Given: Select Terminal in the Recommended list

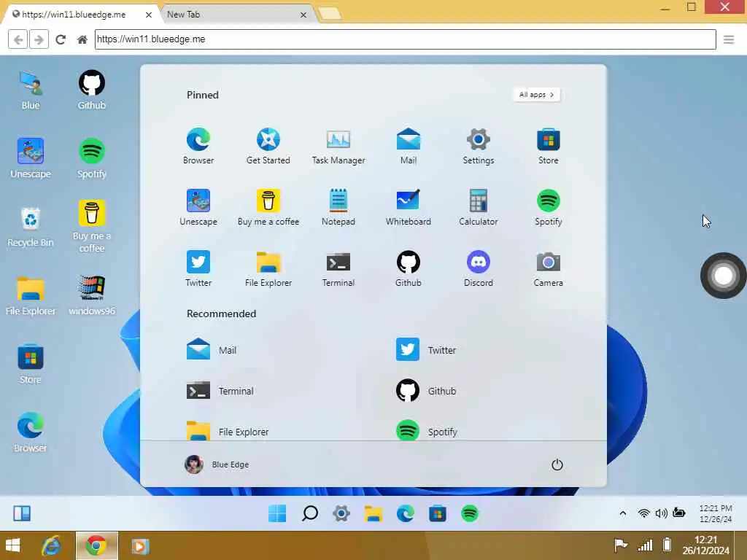Looking at the screenshot, I should click(220, 391).
